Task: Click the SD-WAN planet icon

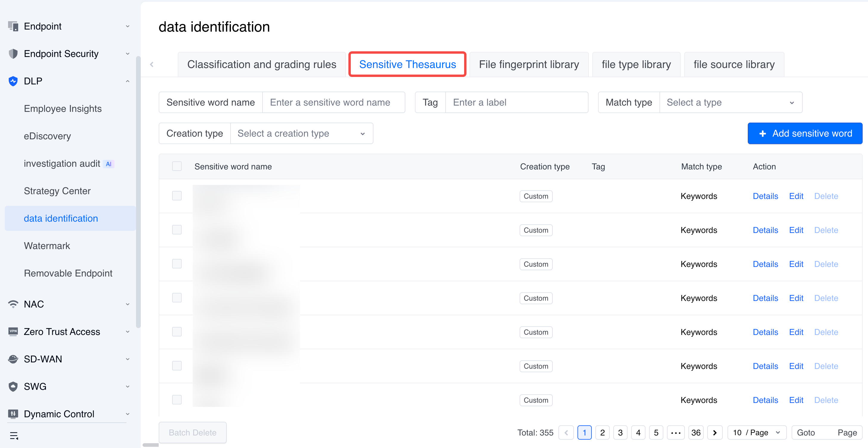Action: point(13,359)
